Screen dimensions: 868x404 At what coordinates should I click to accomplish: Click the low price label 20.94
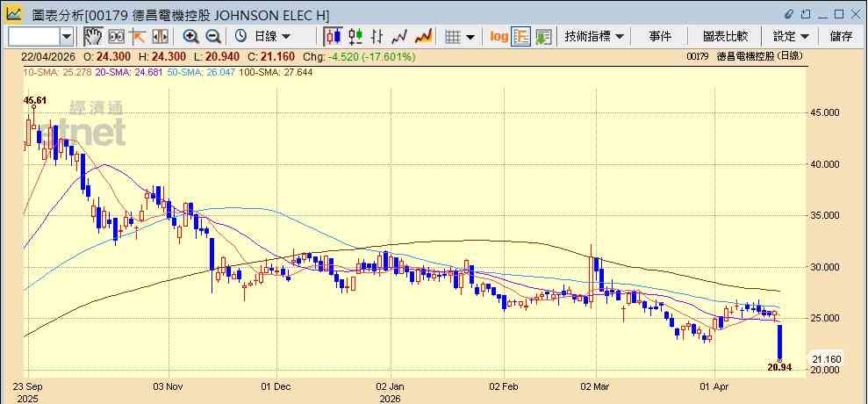pyautogui.click(x=779, y=366)
